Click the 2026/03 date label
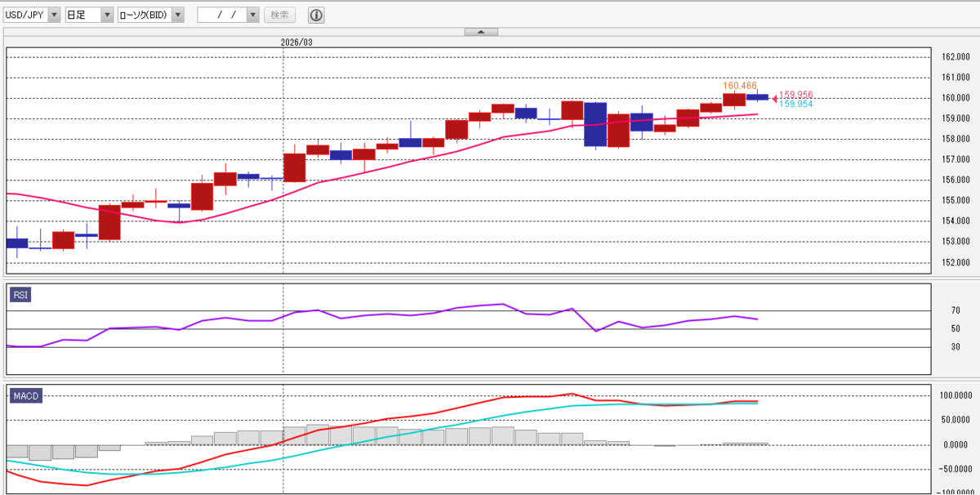This screenshot has width=980, height=495. [296, 42]
